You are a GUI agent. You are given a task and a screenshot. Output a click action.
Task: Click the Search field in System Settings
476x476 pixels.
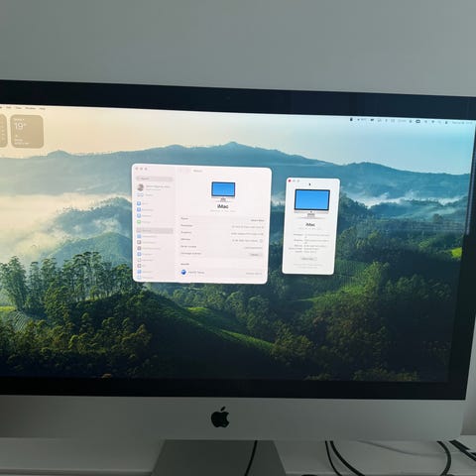pos(155,178)
